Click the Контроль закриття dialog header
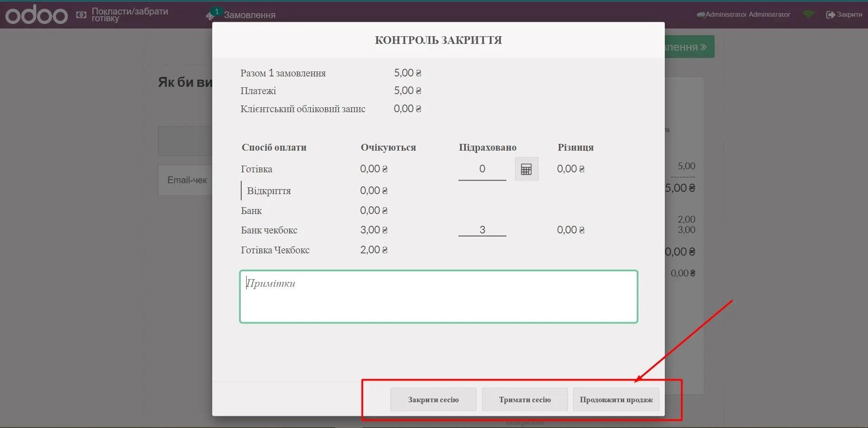The image size is (868, 428). pos(438,40)
